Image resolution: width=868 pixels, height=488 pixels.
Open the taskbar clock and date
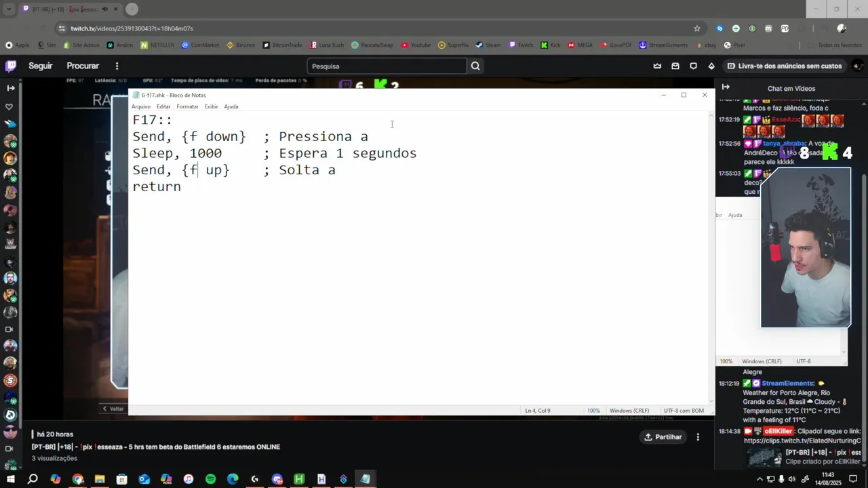[829, 479]
